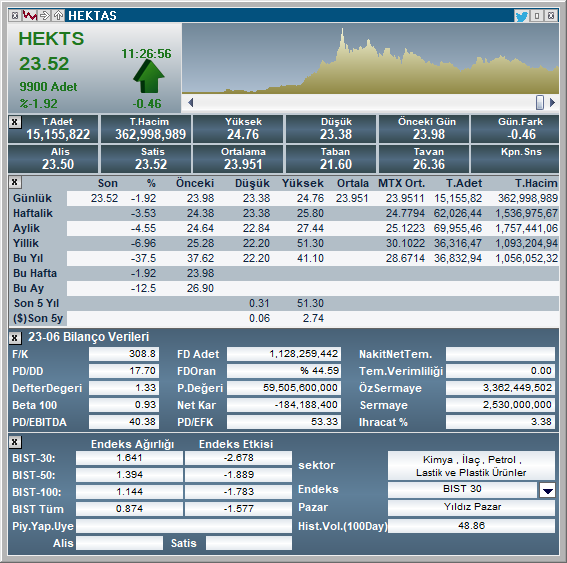Select the Haftalik row label

click(x=33, y=213)
